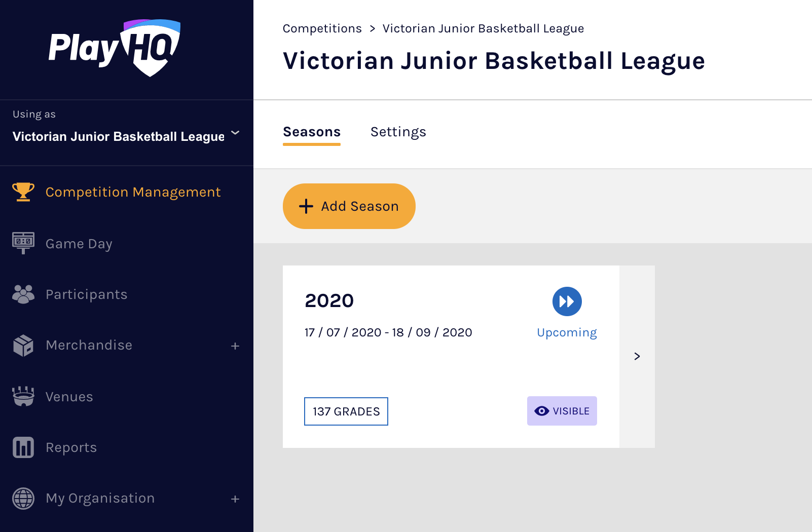Click the My Organisation globe icon

pyautogui.click(x=23, y=498)
